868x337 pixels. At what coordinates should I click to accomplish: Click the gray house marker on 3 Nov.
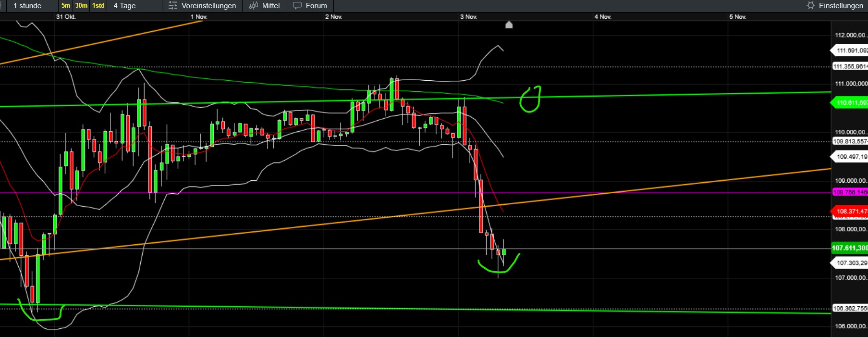[x=509, y=25]
